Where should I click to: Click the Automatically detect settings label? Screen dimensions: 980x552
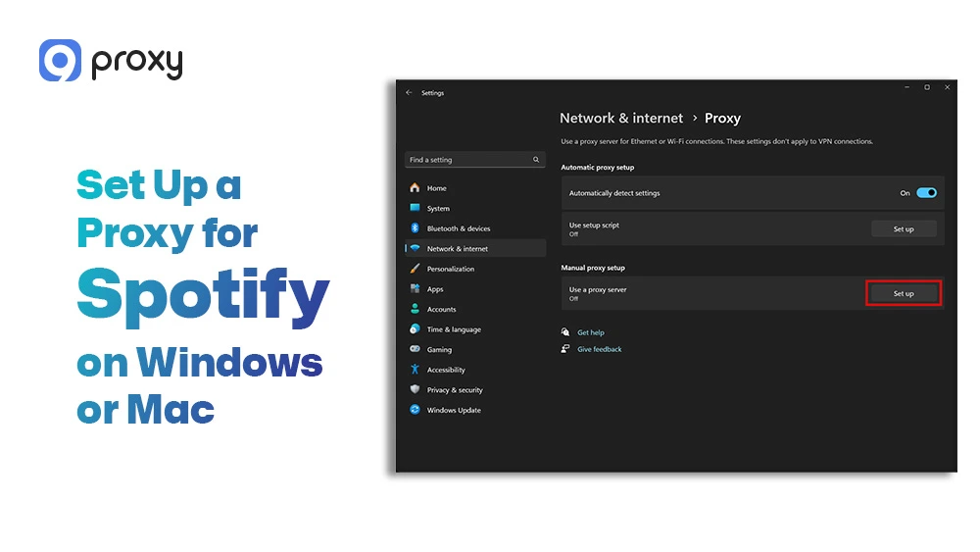[614, 193]
